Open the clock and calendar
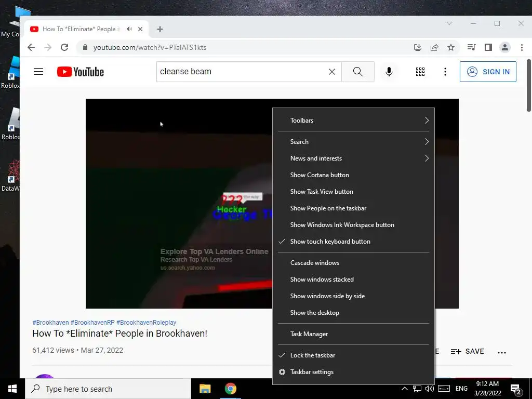 pyautogui.click(x=487, y=389)
